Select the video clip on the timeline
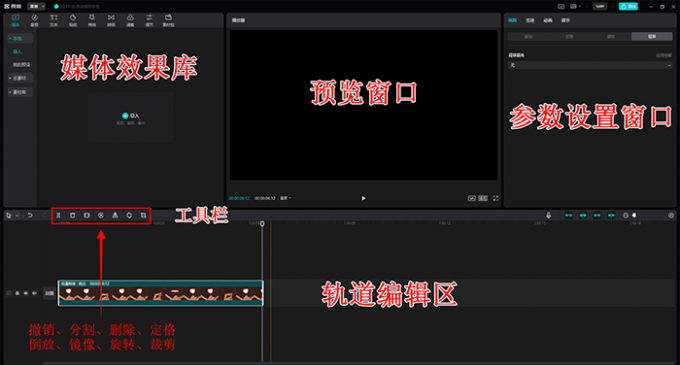680x365 pixels. click(x=160, y=293)
